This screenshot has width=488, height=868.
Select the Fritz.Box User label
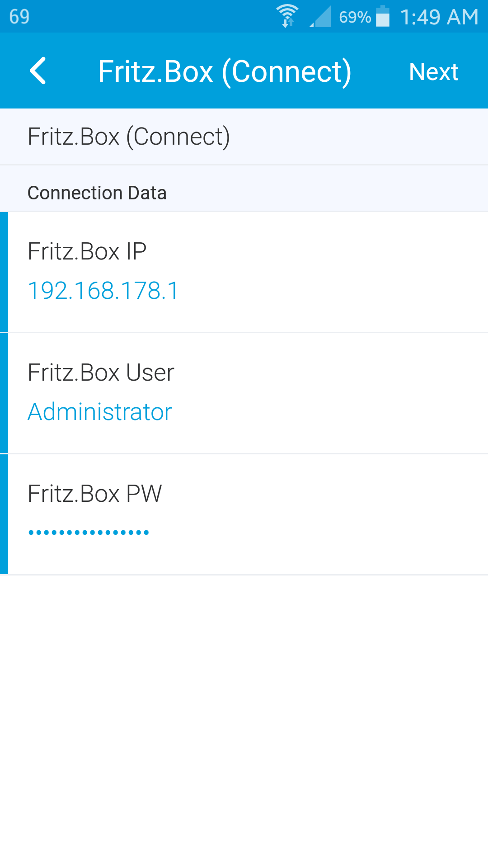coord(101,373)
